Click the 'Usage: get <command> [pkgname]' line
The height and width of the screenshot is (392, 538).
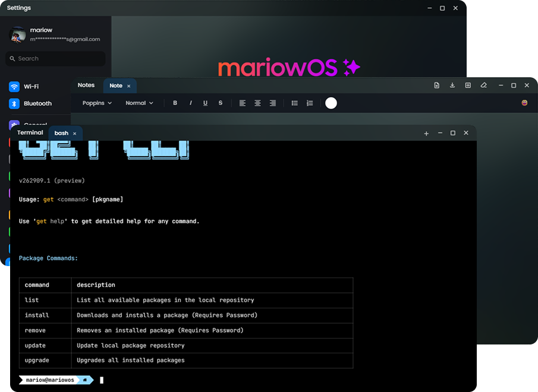[x=71, y=200]
